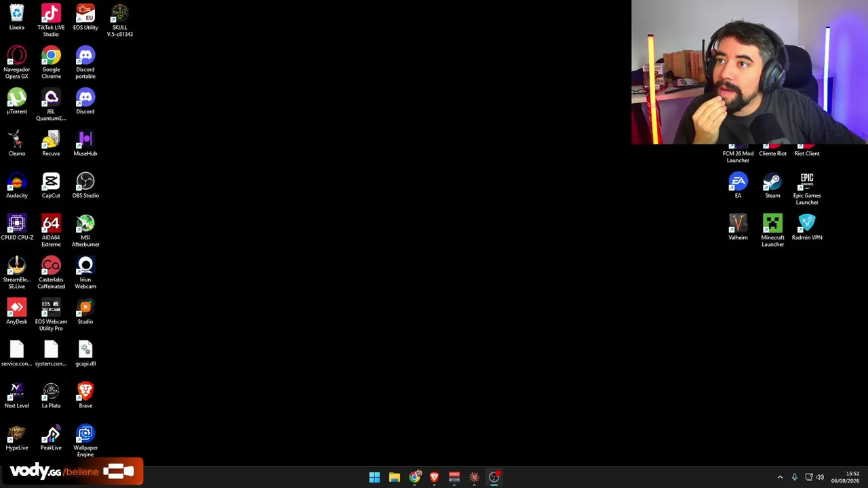Select Epic Games Launcher desktop icon
The width and height of the screenshot is (868, 488).
[807, 182]
